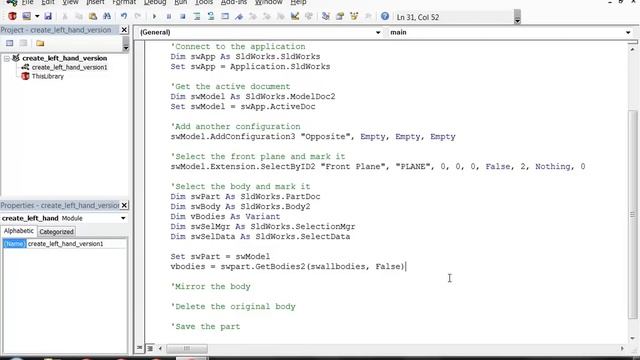640x360 pixels.
Task: Click the Ln 31, Col 52 position indicator
Action: (418, 17)
